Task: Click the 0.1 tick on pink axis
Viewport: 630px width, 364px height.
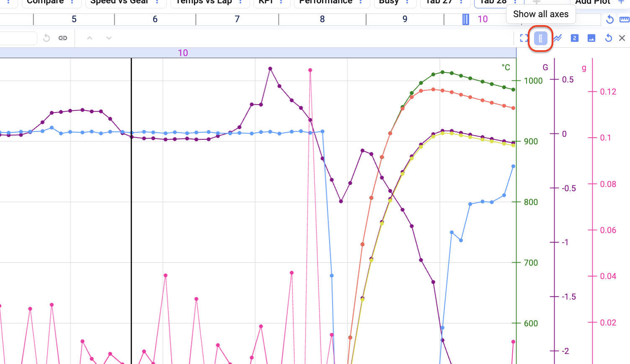Action: pyautogui.click(x=606, y=138)
